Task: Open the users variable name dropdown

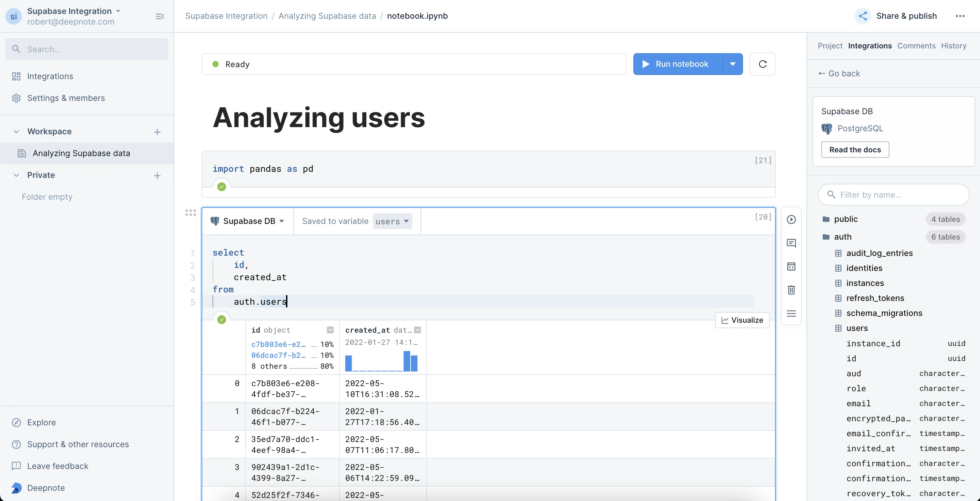Action: [x=392, y=221]
